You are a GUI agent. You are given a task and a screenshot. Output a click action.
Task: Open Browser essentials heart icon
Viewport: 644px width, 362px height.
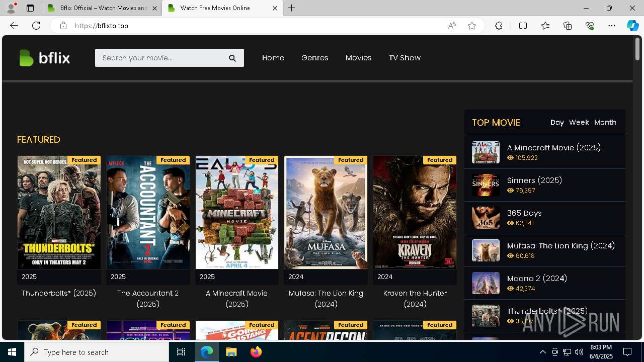590,26
